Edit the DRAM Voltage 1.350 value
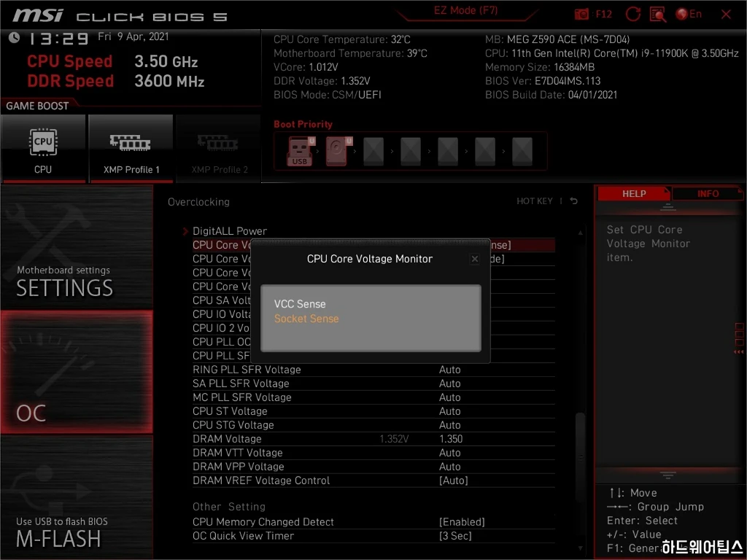Image resolution: width=747 pixels, height=560 pixels. pos(451,438)
